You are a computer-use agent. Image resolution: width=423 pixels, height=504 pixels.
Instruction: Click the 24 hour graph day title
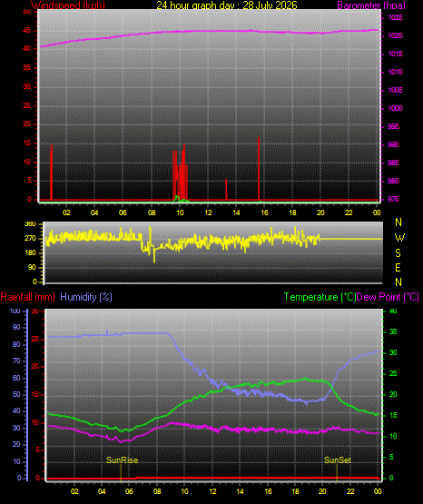coord(227,5)
